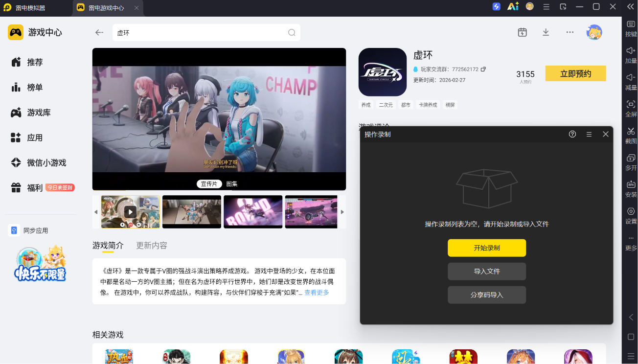Image resolution: width=638 pixels, height=364 pixels.
Task: Show previous thumbnails with left arrow
Action: coord(96,212)
